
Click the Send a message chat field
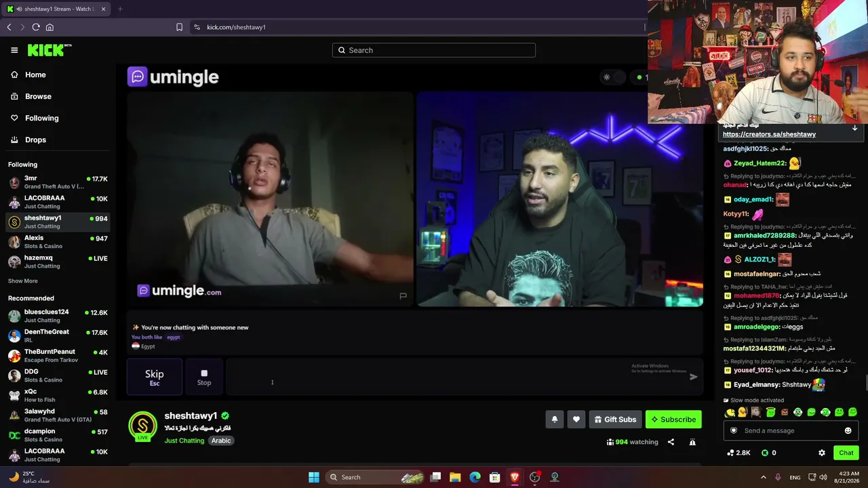click(x=790, y=430)
